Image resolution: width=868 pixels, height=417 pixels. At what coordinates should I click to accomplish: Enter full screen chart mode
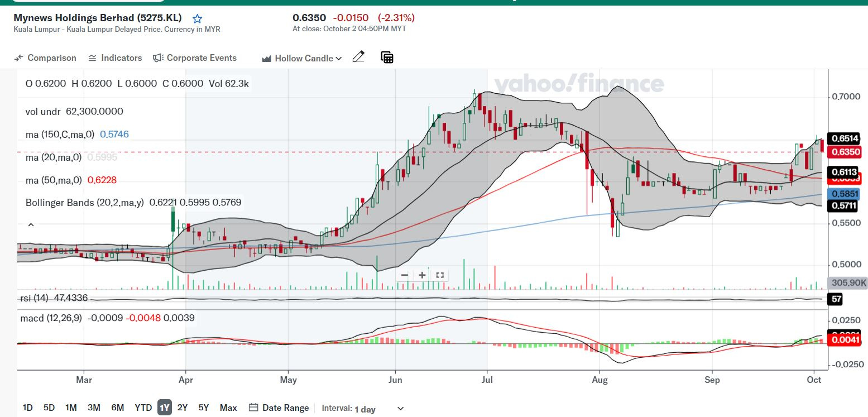440,275
